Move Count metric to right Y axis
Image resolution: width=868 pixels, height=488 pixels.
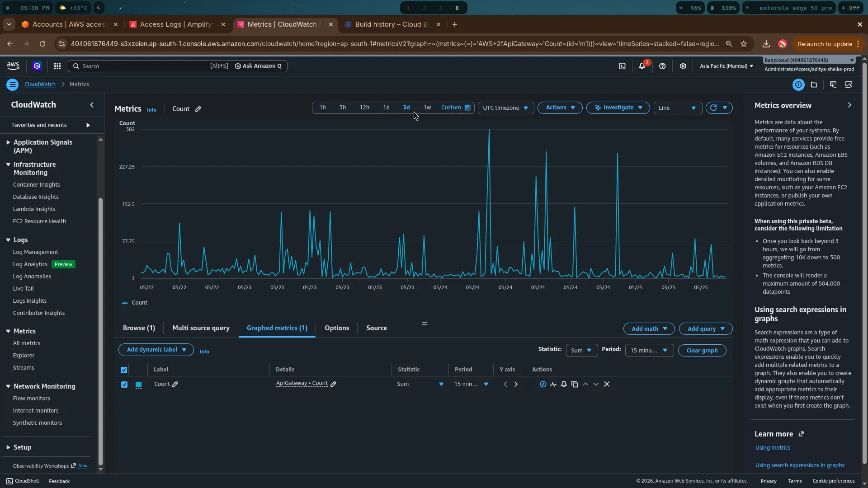pos(516,384)
